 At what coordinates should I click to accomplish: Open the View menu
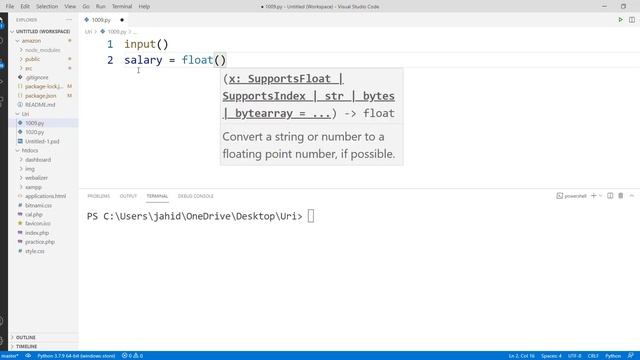coord(70,7)
